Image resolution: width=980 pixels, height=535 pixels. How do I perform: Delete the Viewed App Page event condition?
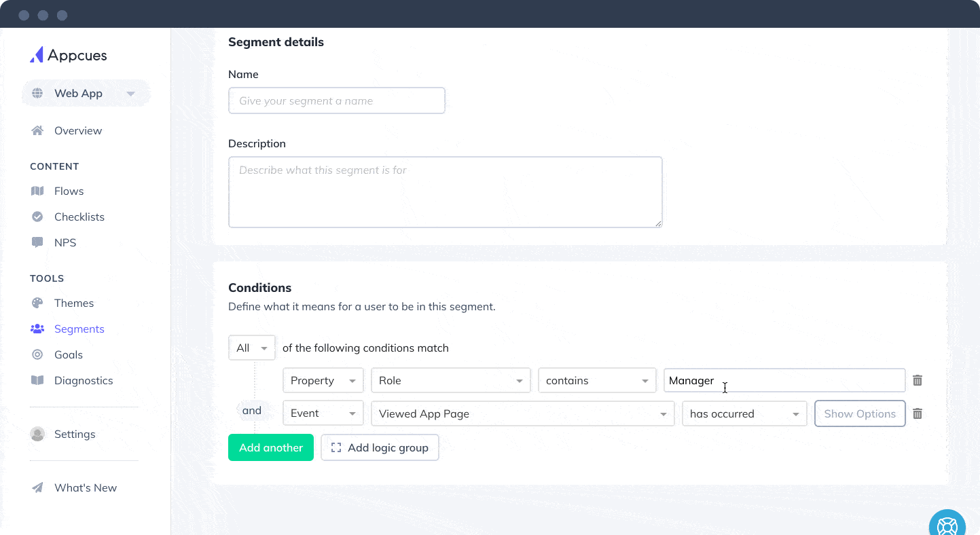tap(918, 413)
